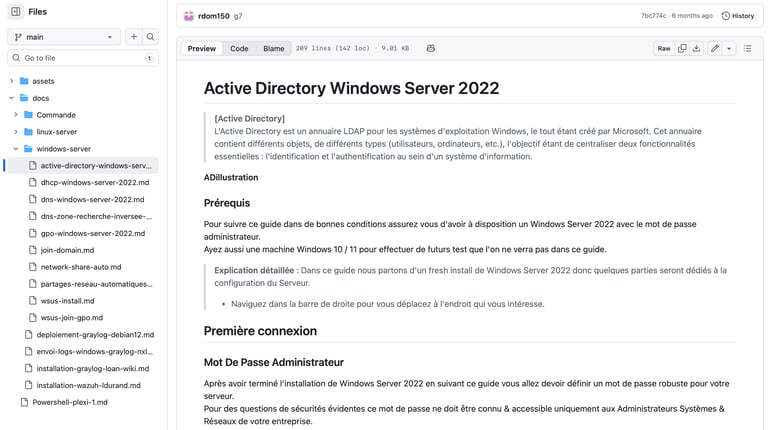Open dns-windows-server-2022.md file
The image size is (768, 430).
[93, 199]
